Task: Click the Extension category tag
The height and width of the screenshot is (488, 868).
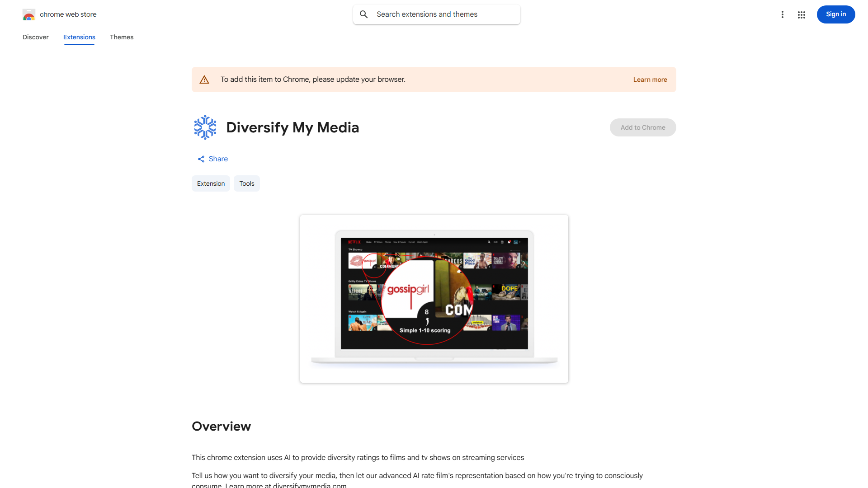Action: tap(211, 183)
